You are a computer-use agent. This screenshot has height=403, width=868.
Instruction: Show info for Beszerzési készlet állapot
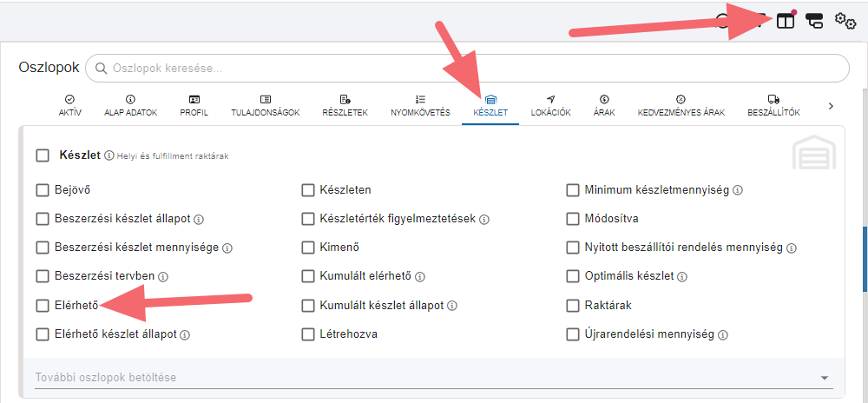click(x=199, y=219)
